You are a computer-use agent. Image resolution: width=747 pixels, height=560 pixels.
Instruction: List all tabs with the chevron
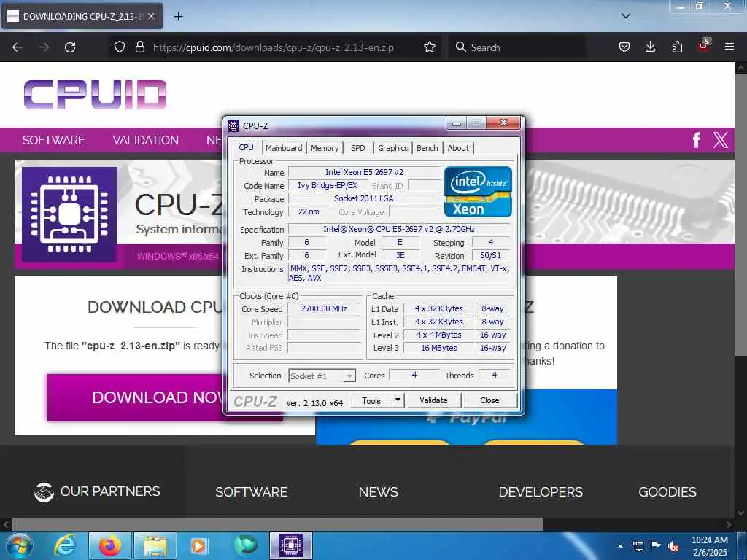tap(625, 16)
